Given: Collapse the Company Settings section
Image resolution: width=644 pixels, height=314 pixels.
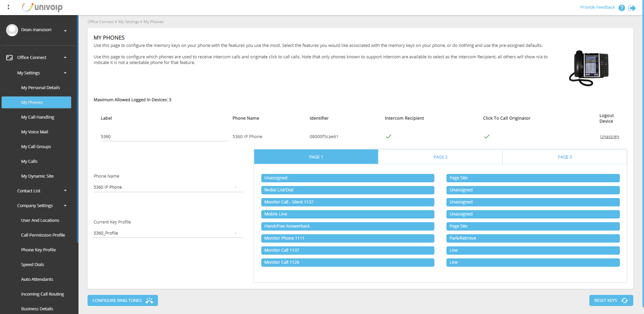Looking at the screenshot, I should [x=65, y=205].
